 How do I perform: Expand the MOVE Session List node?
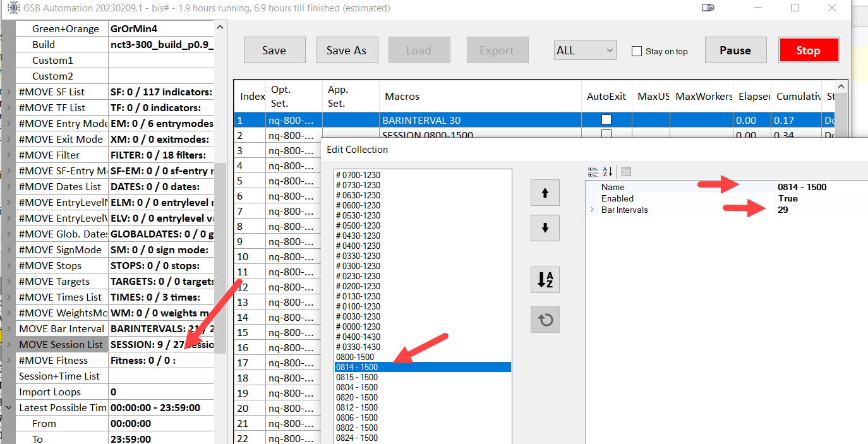[8, 345]
